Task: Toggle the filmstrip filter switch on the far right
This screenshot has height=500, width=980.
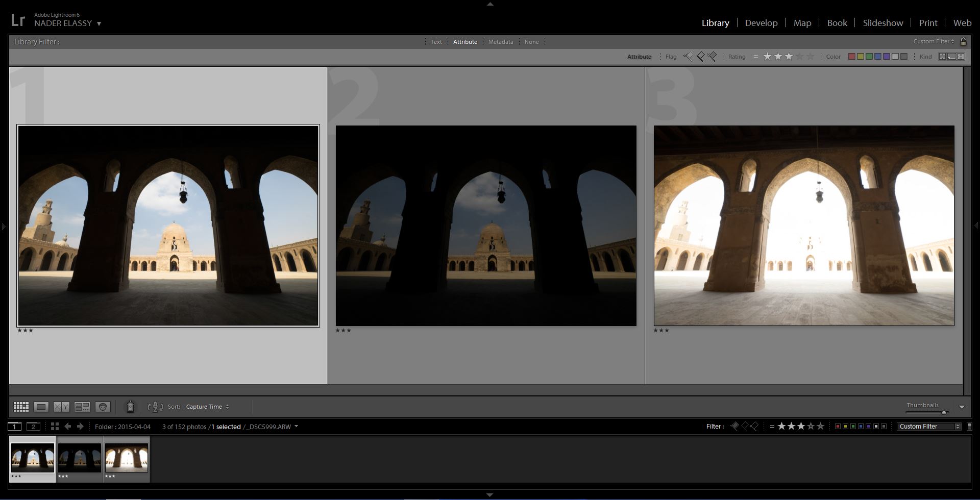Action: (x=969, y=427)
